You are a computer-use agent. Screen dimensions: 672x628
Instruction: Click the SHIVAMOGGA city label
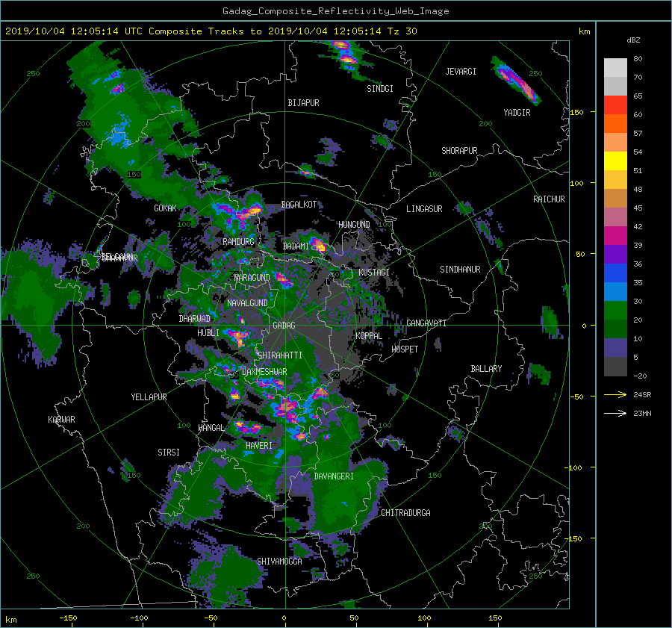[279, 562]
